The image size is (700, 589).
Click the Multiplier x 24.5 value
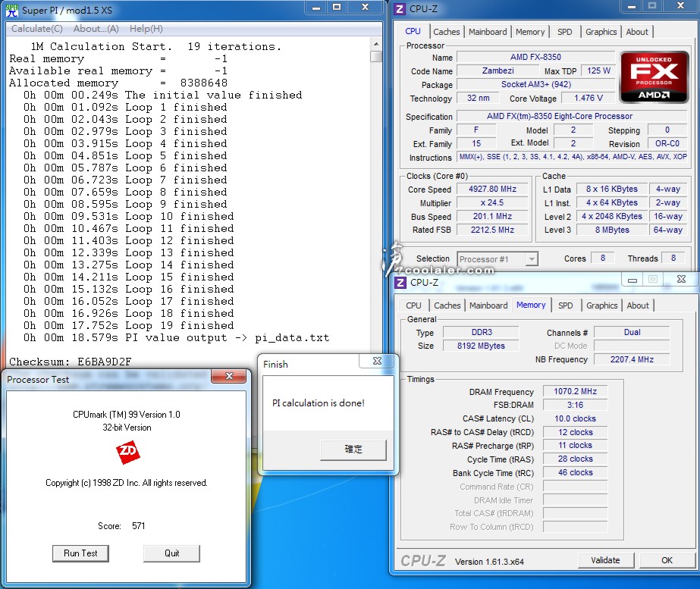492,202
